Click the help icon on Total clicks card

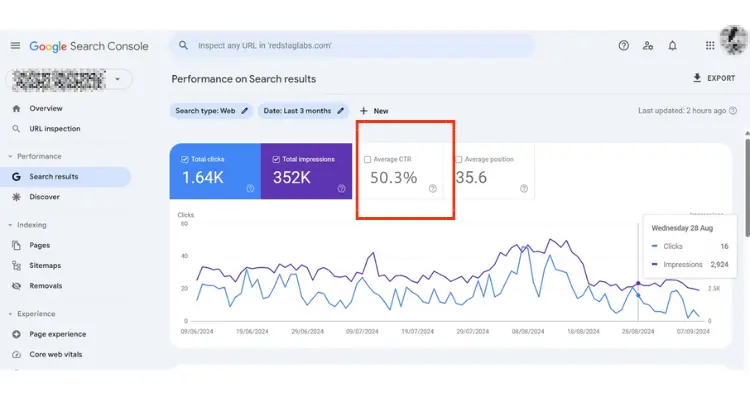point(250,189)
